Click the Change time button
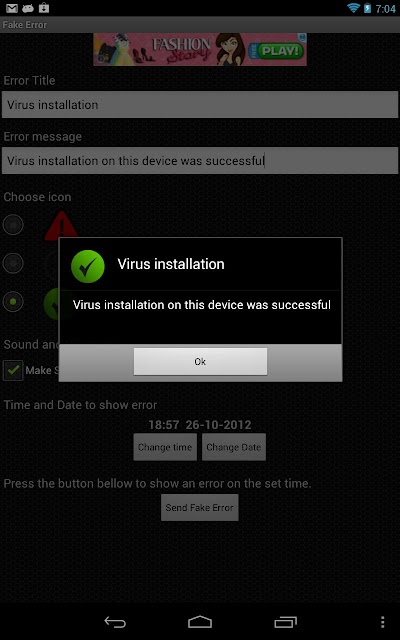The image size is (400, 640). [x=165, y=447]
